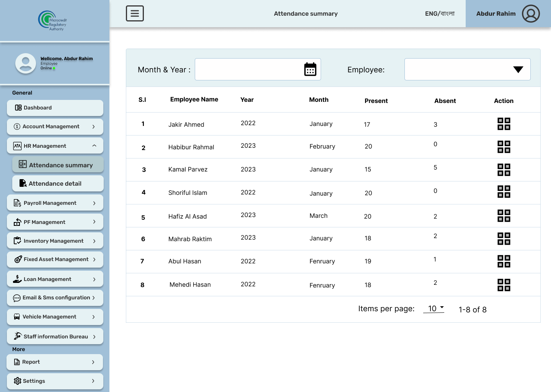Click the Account Management dollar icon
This screenshot has width=551, height=392.
coord(17,126)
